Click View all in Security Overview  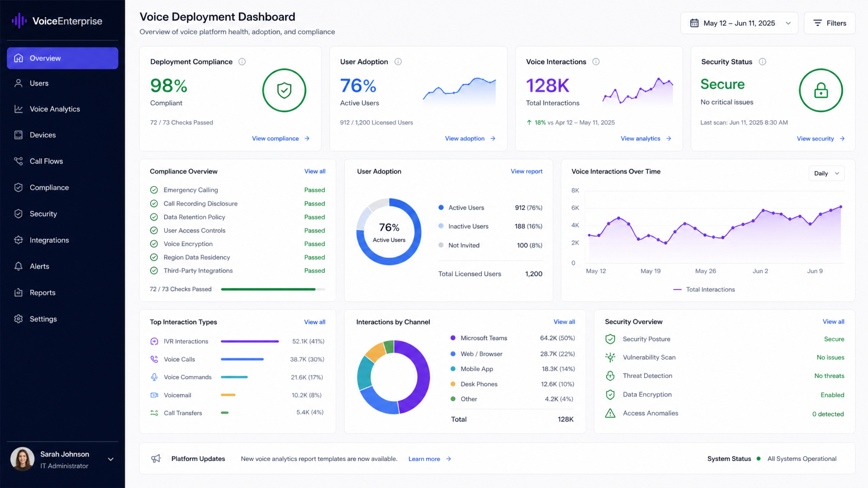833,322
